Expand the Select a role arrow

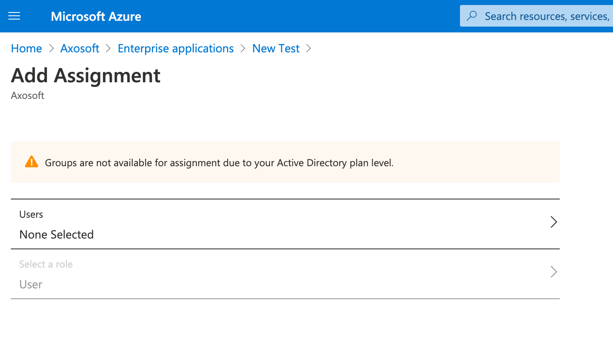[x=554, y=272]
